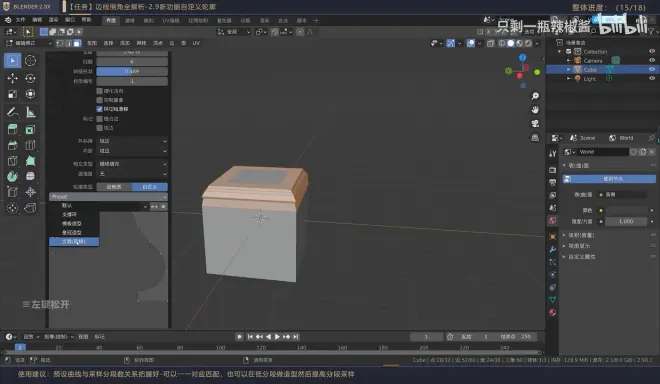This screenshot has height=384, width=660.
Task: Hide the Camera object in outliner
Action: [652, 60]
